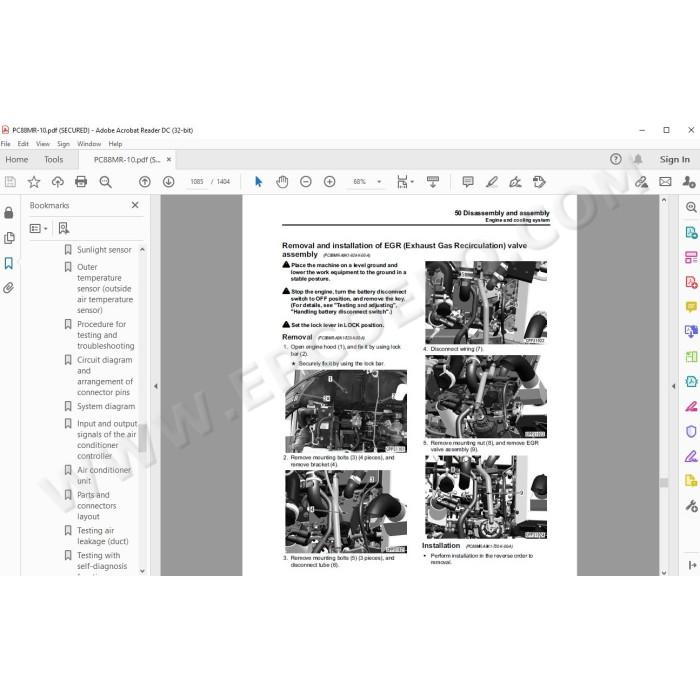Add a comment note

click(468, 182)
